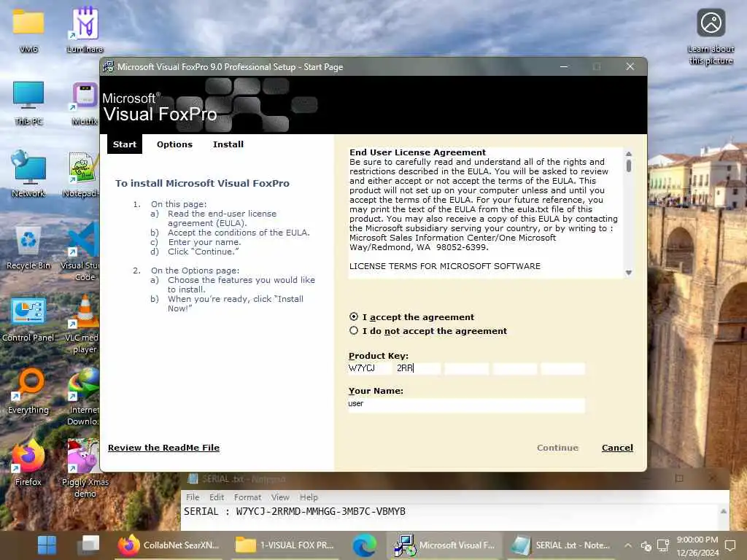
Task: Open the Windows Start menu
Action: coord(47,545)
